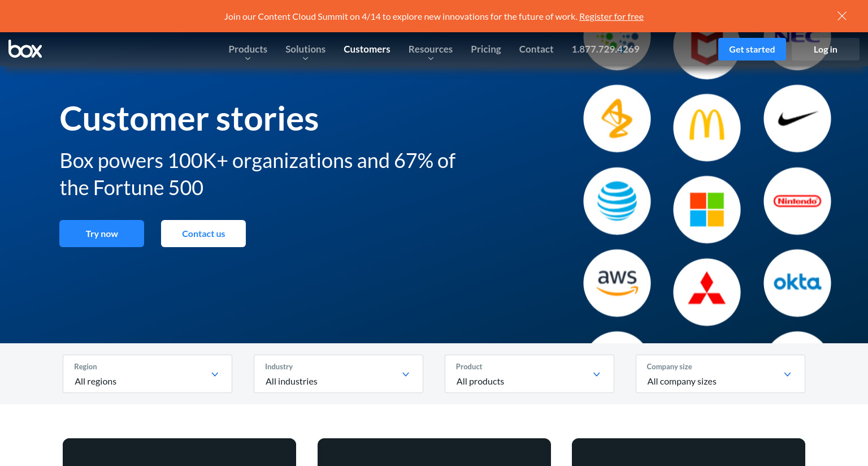Expand the Resources navigation menu
Image resolution: width=868 pixels, height=466 pixels.
[431, 50]
